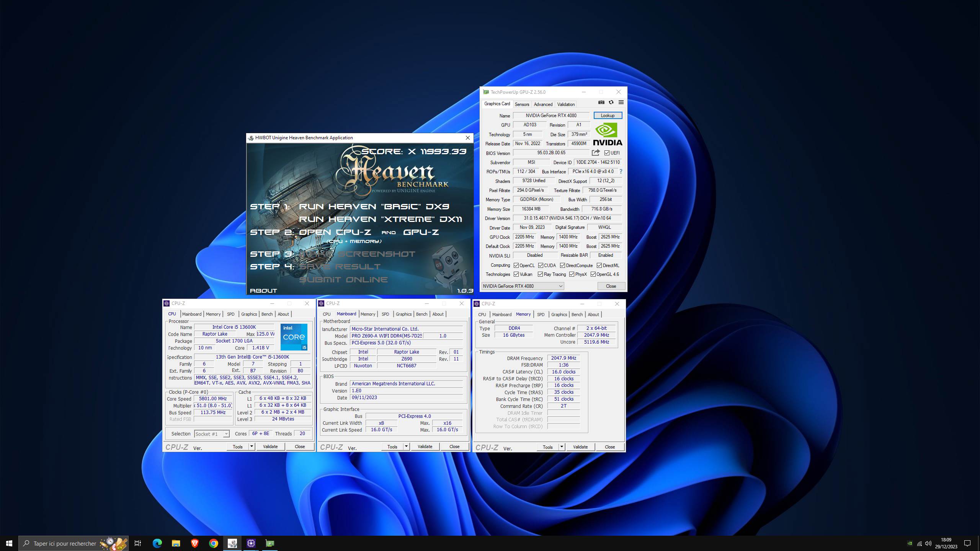Click the GPU-Z refresh icon
The image size is (980, 551).
point(611,103)
